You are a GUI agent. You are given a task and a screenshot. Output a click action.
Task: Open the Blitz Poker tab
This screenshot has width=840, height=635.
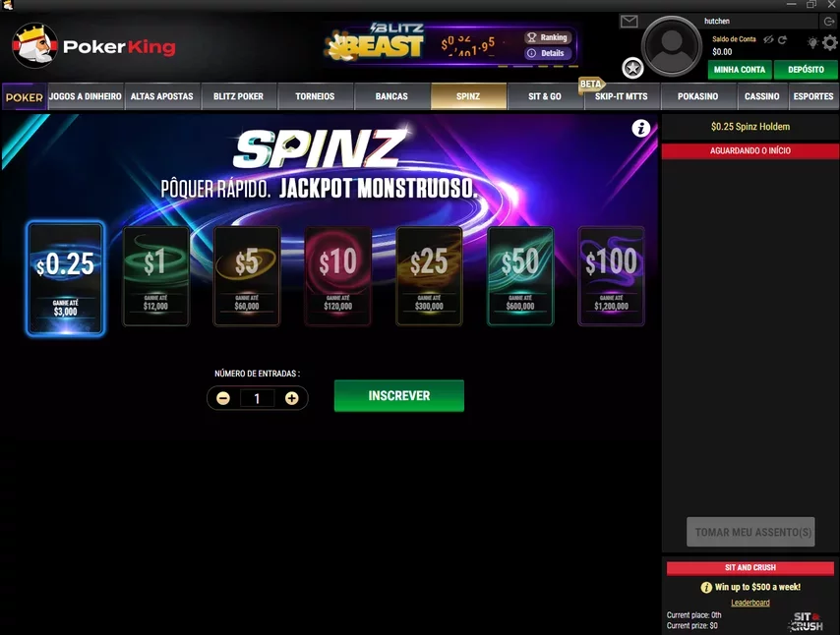238,96
